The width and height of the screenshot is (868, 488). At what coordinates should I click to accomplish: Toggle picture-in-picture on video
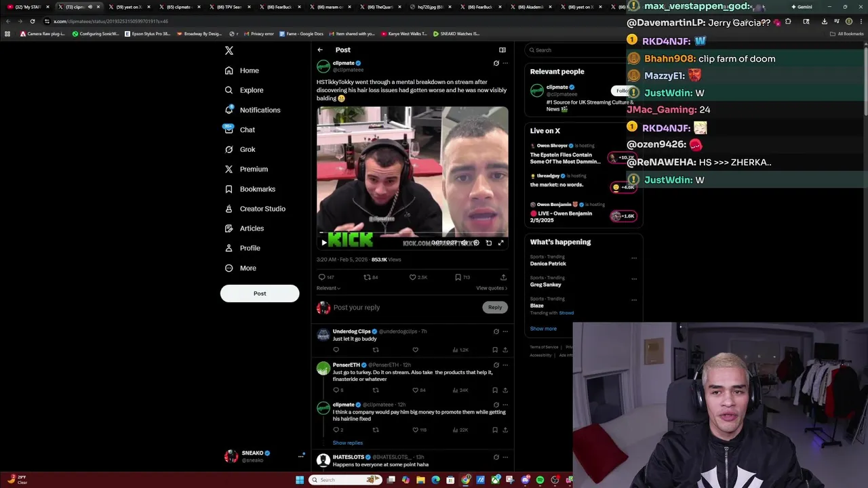[489, 243]
